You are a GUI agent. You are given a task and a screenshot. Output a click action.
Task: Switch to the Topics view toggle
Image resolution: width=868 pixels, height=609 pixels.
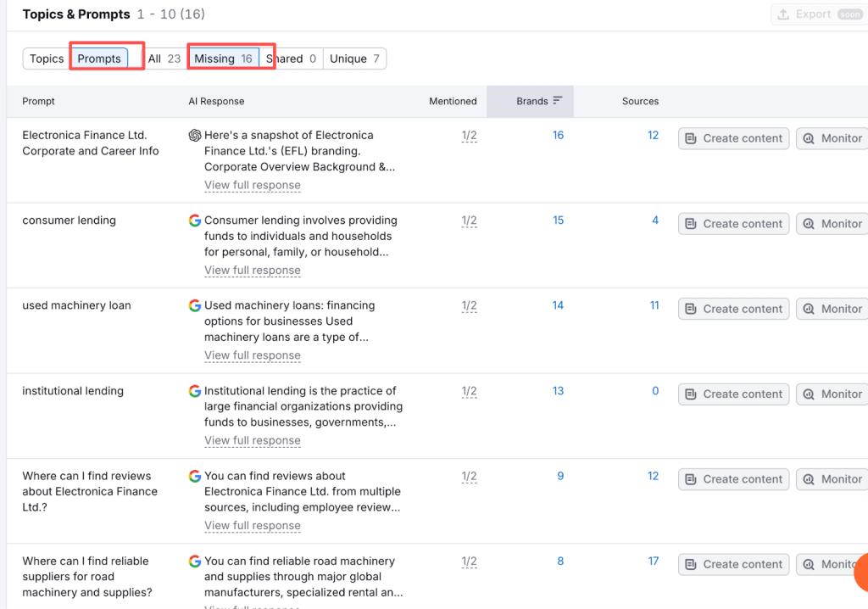[47, 59]
